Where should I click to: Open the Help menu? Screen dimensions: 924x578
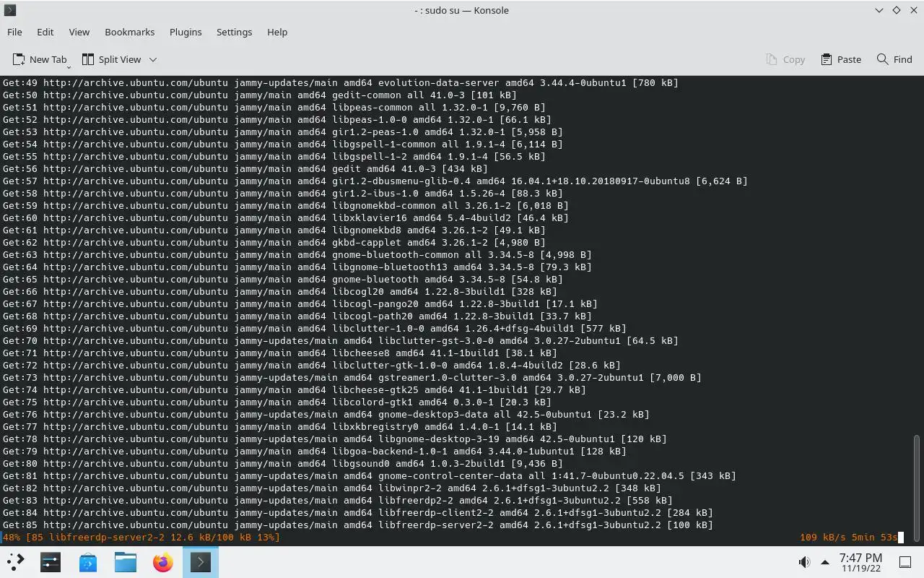coord(277,32)
